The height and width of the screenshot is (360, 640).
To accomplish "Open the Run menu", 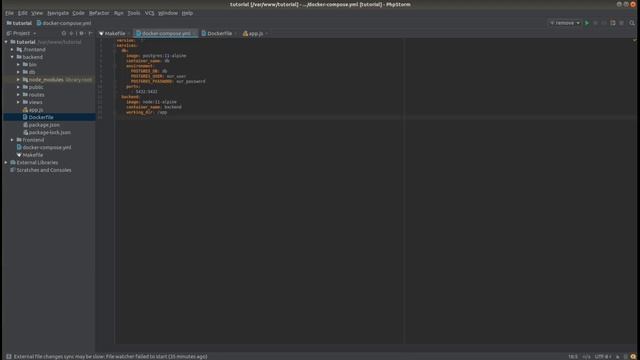I will pyautogui.click(x=118, y=13).
